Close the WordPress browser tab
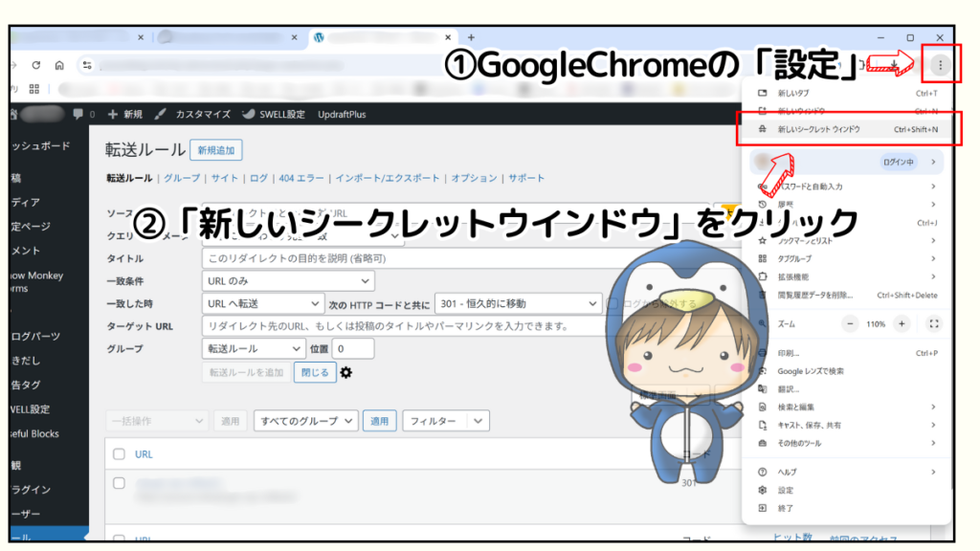980x551 pixels. [x=448, y=37]
